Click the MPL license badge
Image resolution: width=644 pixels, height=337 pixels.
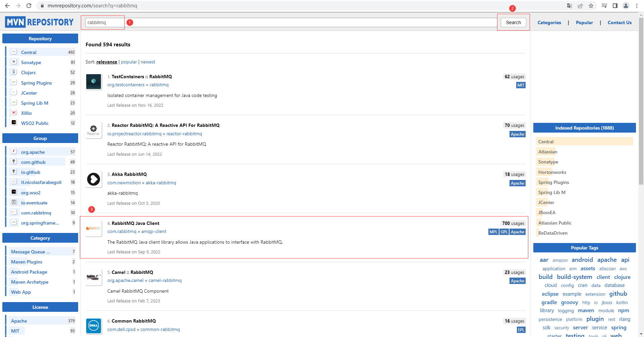coord(493,232)
